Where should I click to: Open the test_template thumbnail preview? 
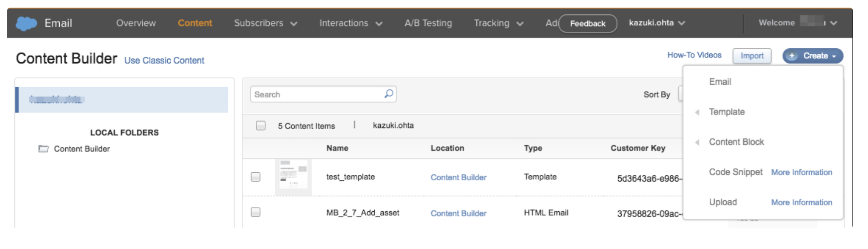(293, 177)
